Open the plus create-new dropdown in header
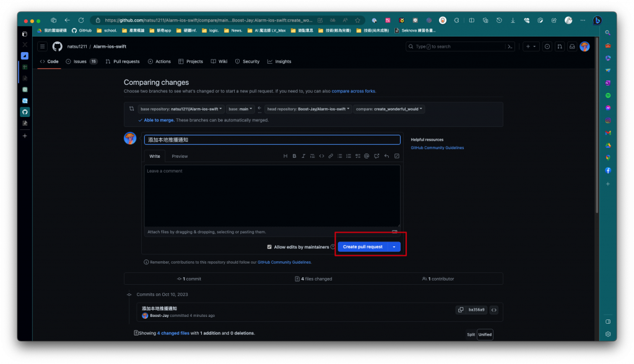This screenshot has width=634, height=364. [531, 46]
